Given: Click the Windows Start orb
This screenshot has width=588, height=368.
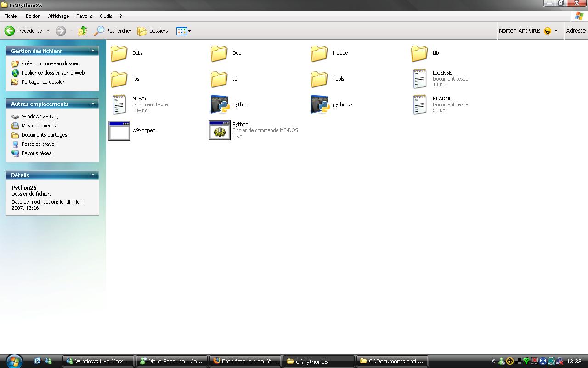Looking at the screenshot, I should pyautogui.click(x=14, y=361).
